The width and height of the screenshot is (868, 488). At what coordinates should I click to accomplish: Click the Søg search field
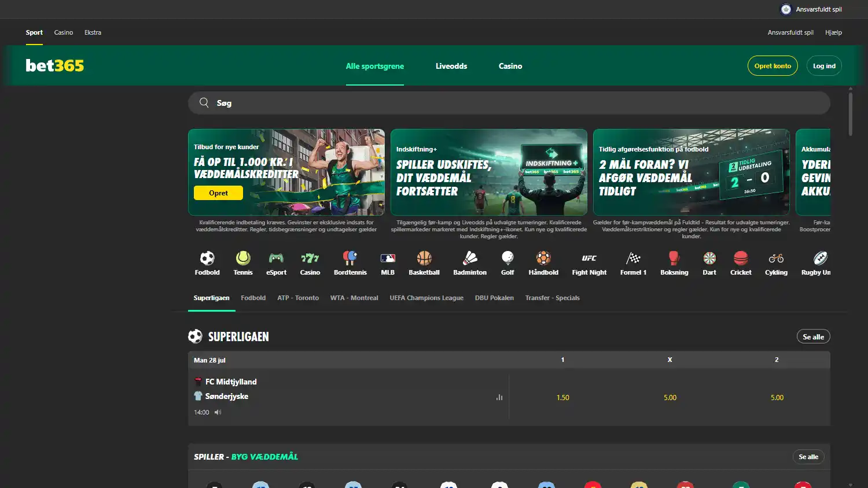tap(509, 103)
